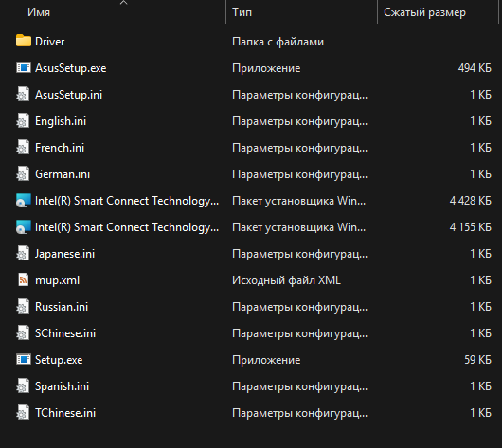Click the SChinese.ini file icon
Image resolution: width=502 pixels, height=448 pixels.
click(23, 333)
